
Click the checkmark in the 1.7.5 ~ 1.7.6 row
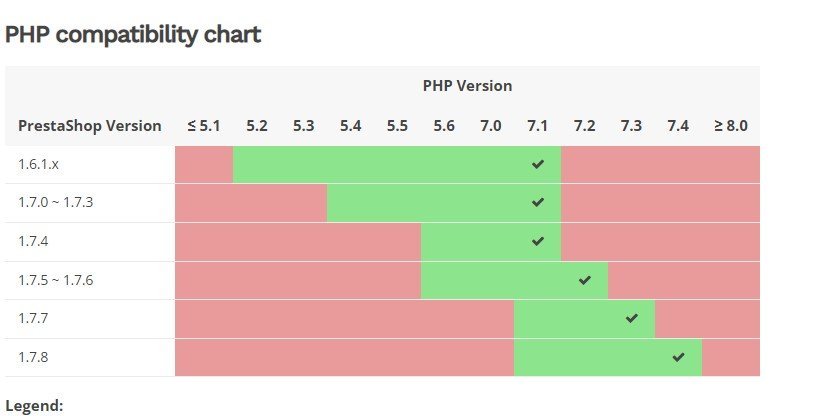click(585, 280)
